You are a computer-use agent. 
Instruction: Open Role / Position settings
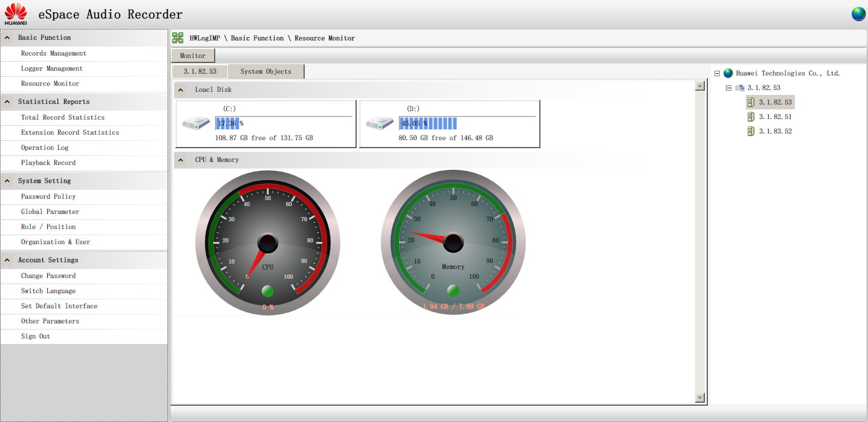click(x=48, y=227)
